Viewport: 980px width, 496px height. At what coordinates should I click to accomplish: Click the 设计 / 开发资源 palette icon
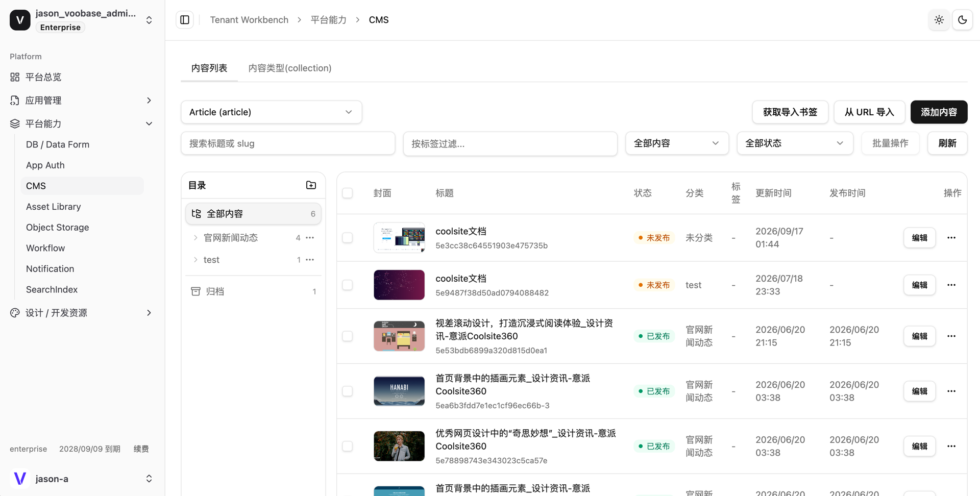pos(15,313)
